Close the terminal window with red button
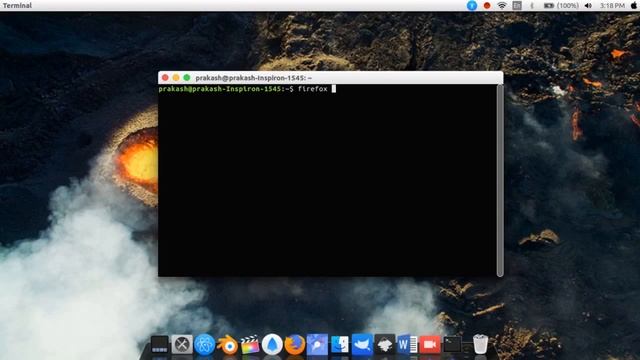Screen dimensions: 640x360 pyautogui.click(x=165, y=78)
